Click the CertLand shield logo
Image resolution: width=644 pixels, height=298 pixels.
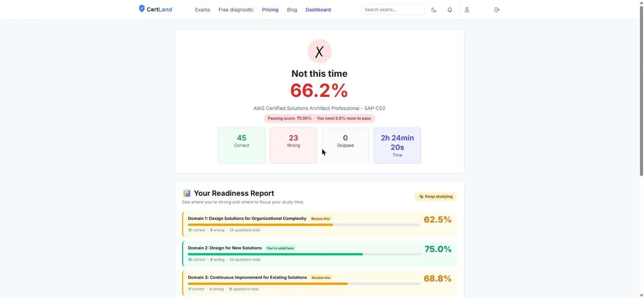pyautogui.click(x=142, y=9)
